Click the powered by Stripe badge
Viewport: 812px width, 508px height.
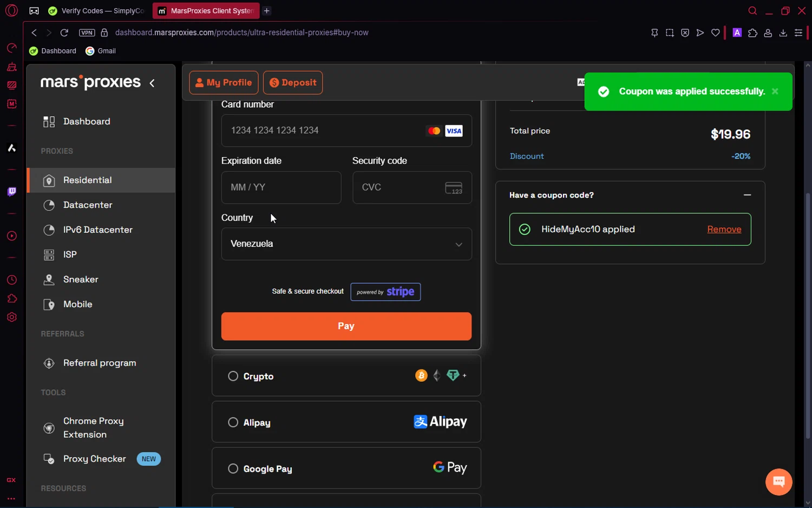pos(385,292)
